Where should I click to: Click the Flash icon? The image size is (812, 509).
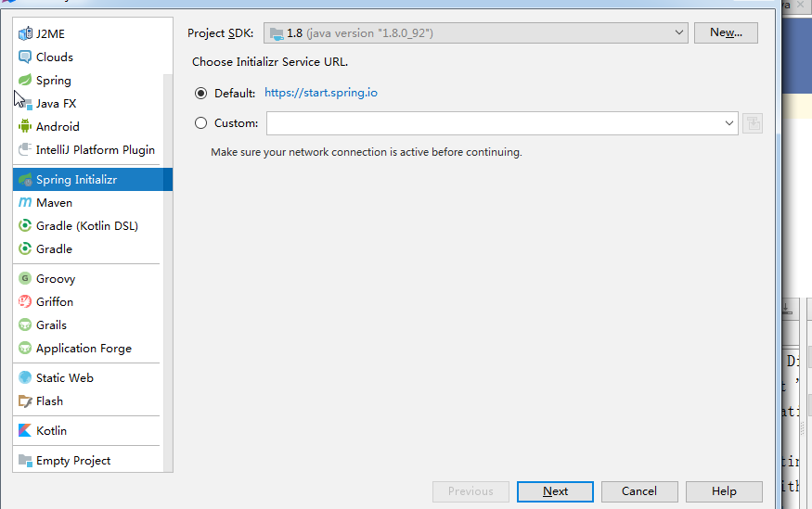(25, 401)
